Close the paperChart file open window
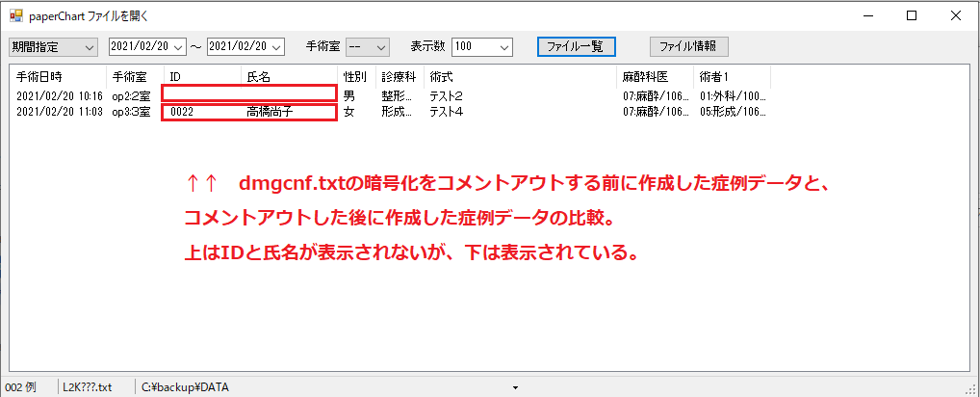 tap(955, 16)
